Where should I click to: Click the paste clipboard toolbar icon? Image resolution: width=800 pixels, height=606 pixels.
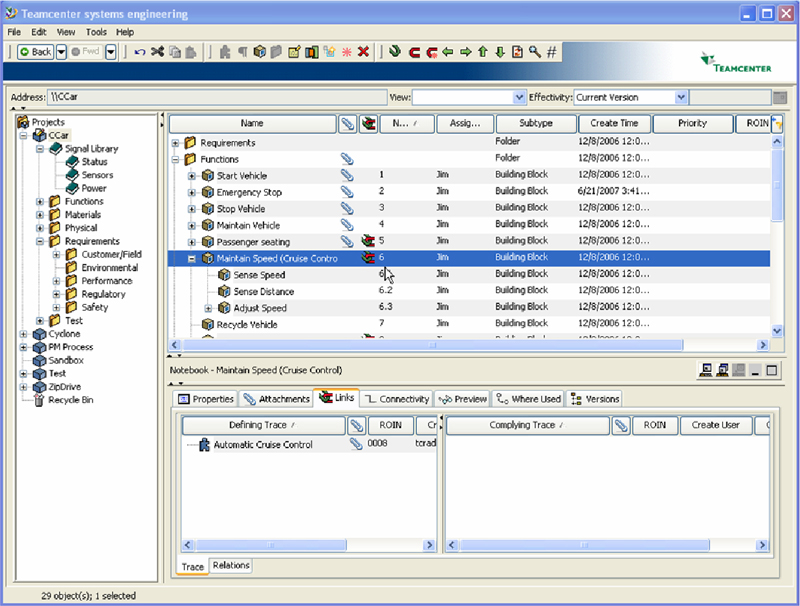(x=191, y=52)
